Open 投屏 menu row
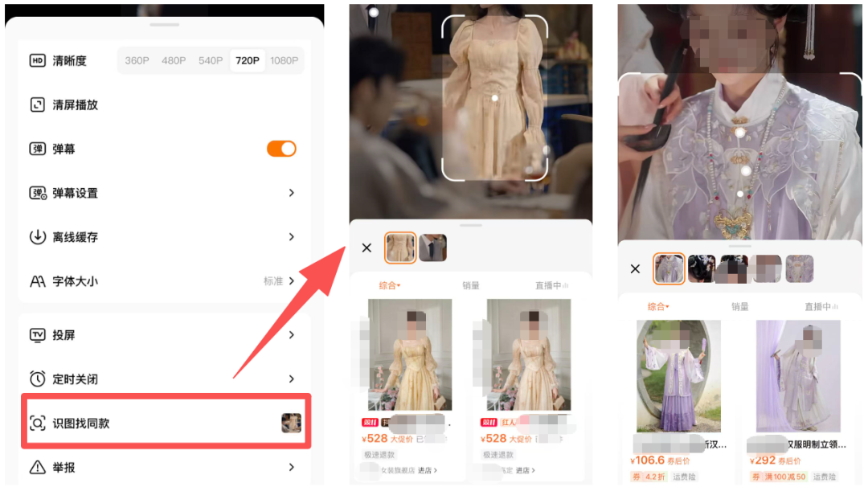The image size is (868, 487). (x=165, y=335)
